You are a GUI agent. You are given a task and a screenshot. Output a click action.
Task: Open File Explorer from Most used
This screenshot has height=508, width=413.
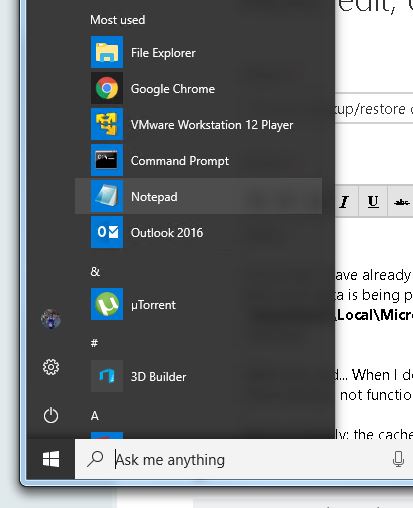click(x=198, y=52)
